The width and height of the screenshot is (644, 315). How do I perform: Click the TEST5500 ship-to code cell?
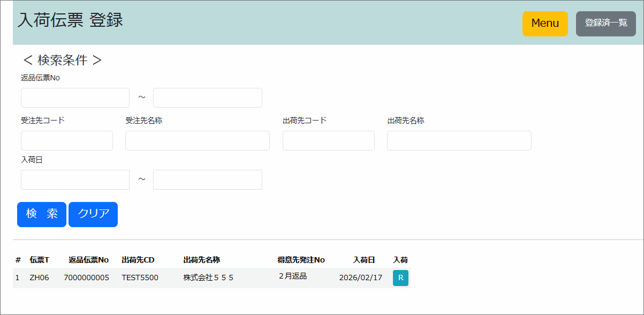pyautogui.click(x=140, y=277)
